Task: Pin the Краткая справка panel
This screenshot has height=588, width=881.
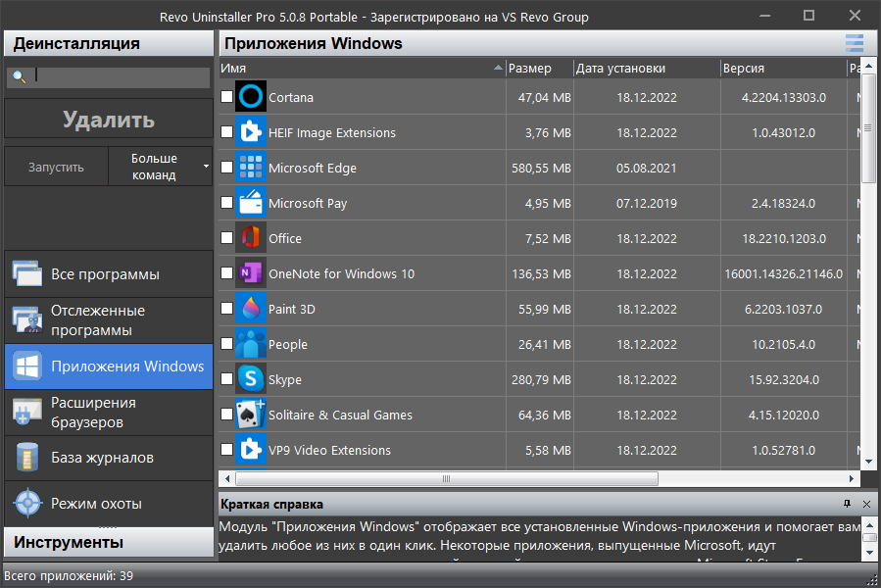Action: click(x=848, y=504)
